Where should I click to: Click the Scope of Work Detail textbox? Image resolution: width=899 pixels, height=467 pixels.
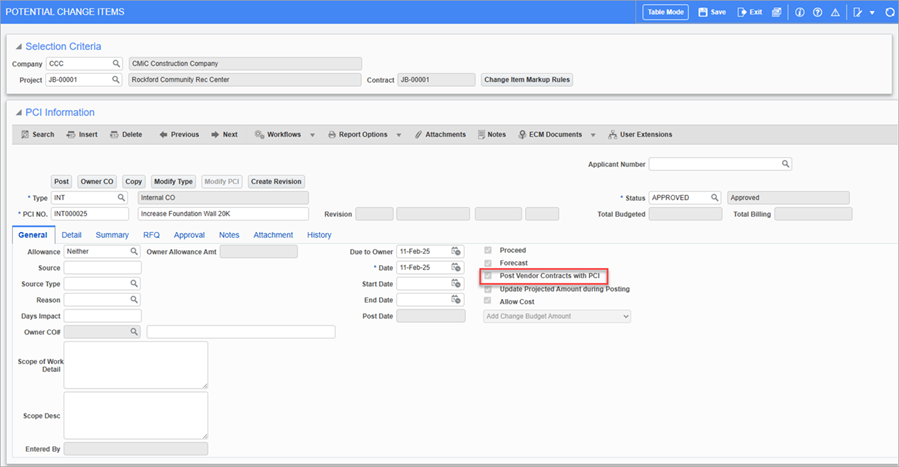click(x=136, y=365)
